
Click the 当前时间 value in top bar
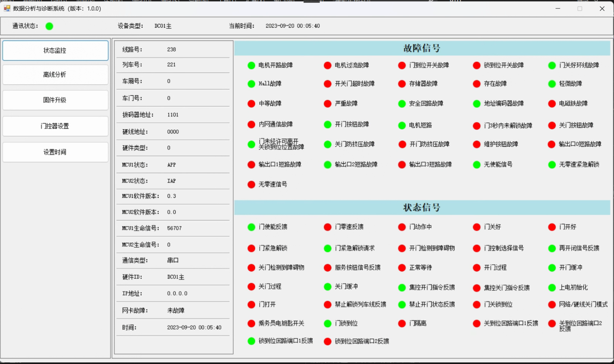(x=293, y=26)
